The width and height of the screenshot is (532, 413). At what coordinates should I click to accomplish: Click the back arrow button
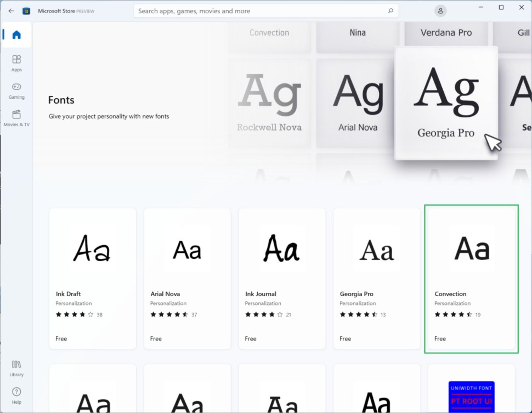(11, 11)
